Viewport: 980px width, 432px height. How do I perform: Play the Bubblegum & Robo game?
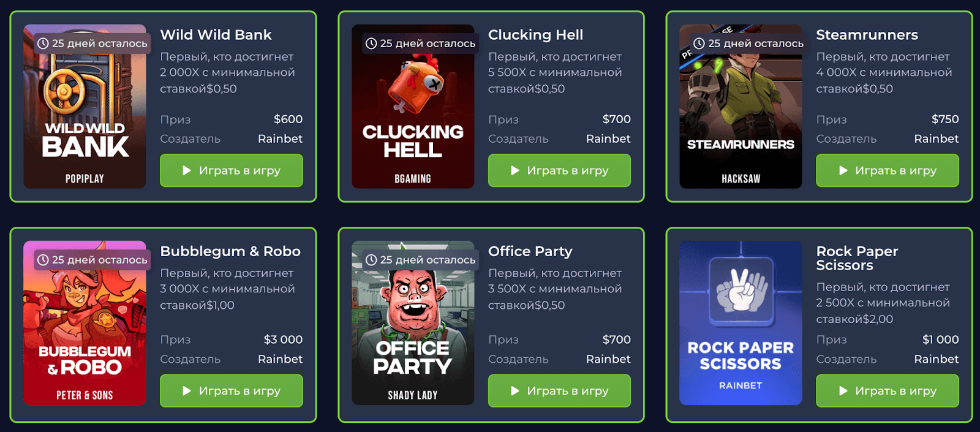click(232, 391)
